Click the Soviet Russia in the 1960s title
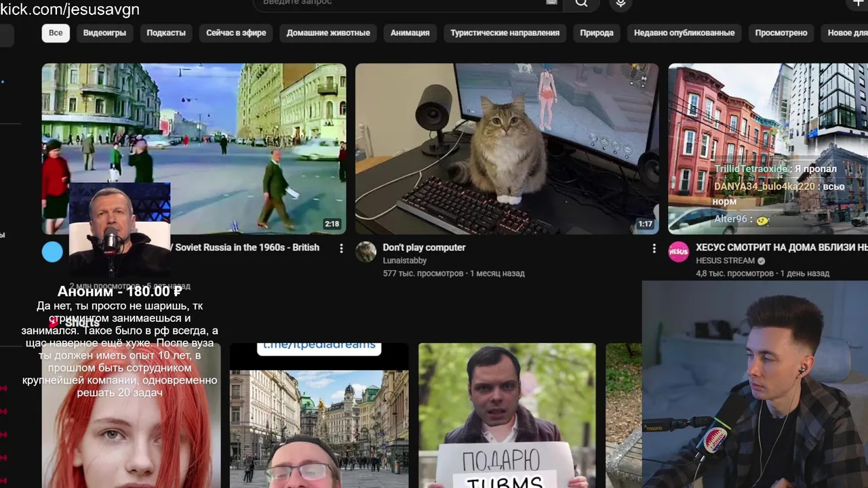This screenshot has height=488, width=868. pos(246,247)
